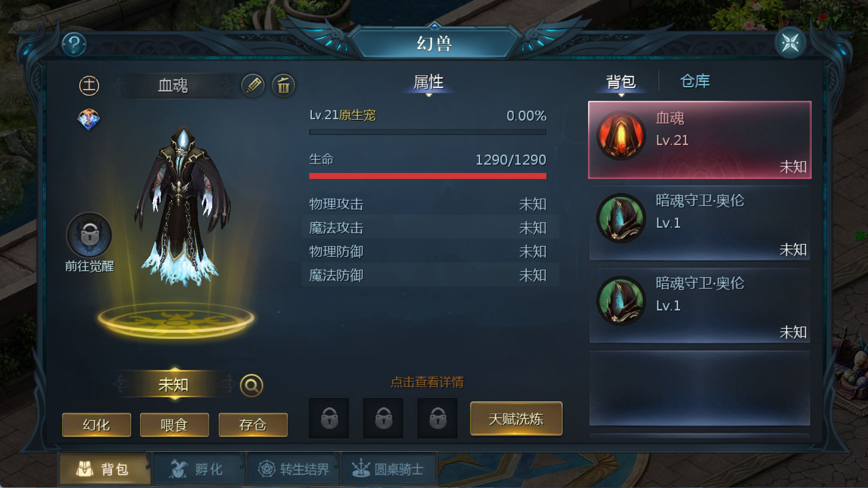Click the first locked talent slot

click(x=329, y=418)
